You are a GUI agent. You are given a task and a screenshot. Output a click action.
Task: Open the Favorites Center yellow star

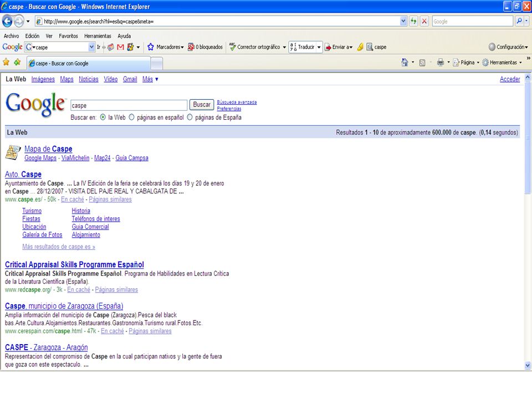pos(6,63)
